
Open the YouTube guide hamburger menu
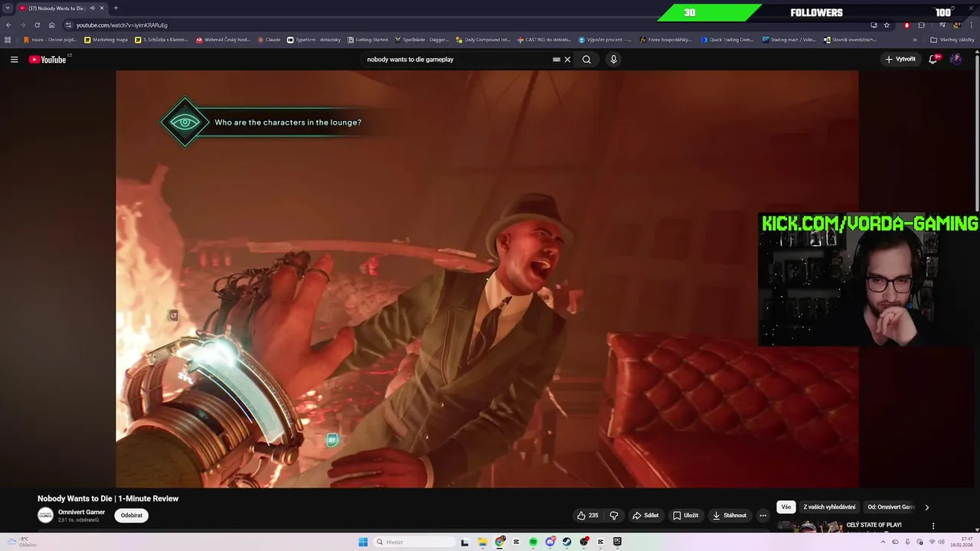pos(14,59)
